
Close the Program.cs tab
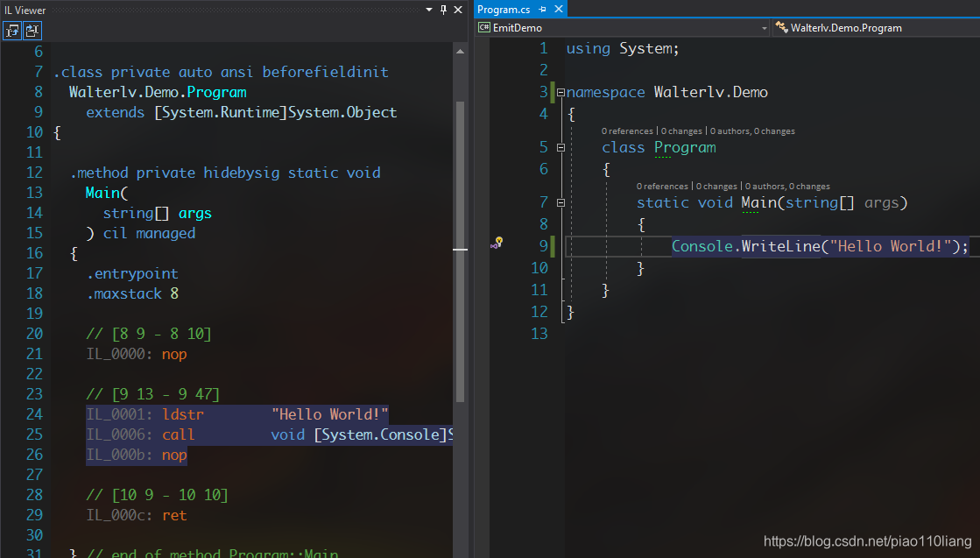pyautogui.click(x=559, y=9)
